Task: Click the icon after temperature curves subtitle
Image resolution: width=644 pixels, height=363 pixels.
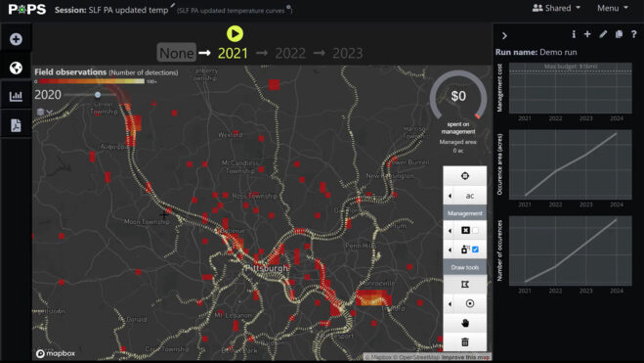Action: click(288, 8)
